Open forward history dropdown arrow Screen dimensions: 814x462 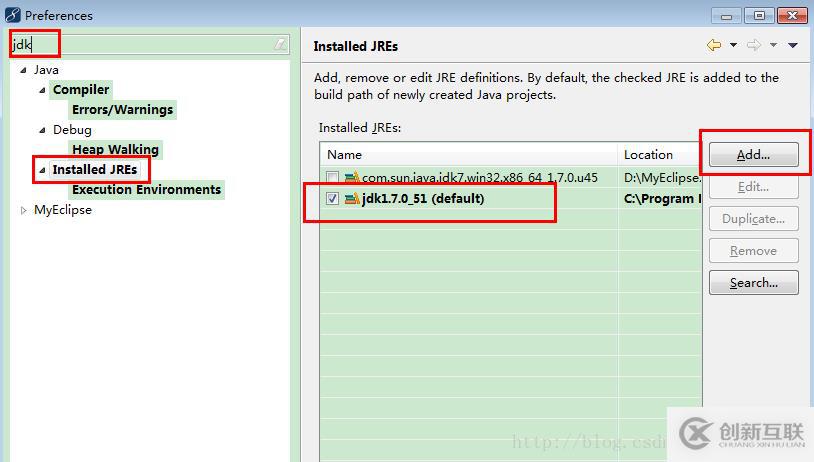click(x=774, y=45)
